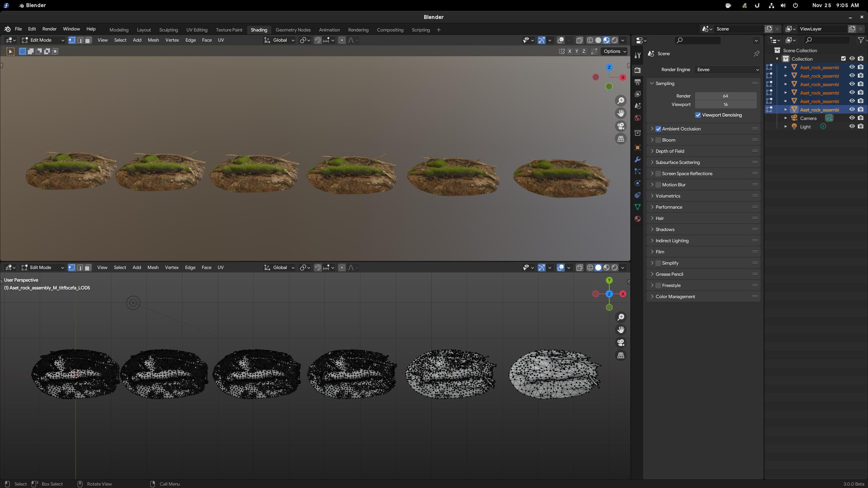The width and height of the screenshot is (868, 488).
Task: Toggle camera view in top viewport
Action: point(621,126)
